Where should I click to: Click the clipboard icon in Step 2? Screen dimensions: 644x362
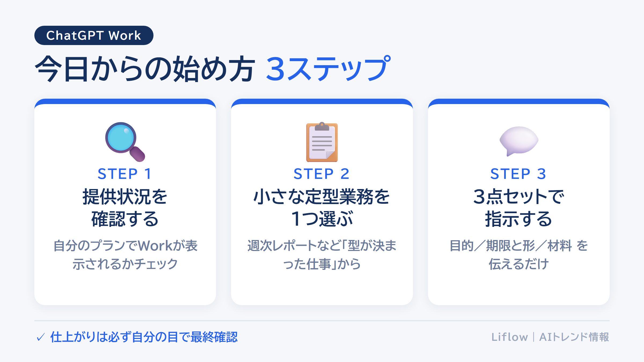coord(322,142)
